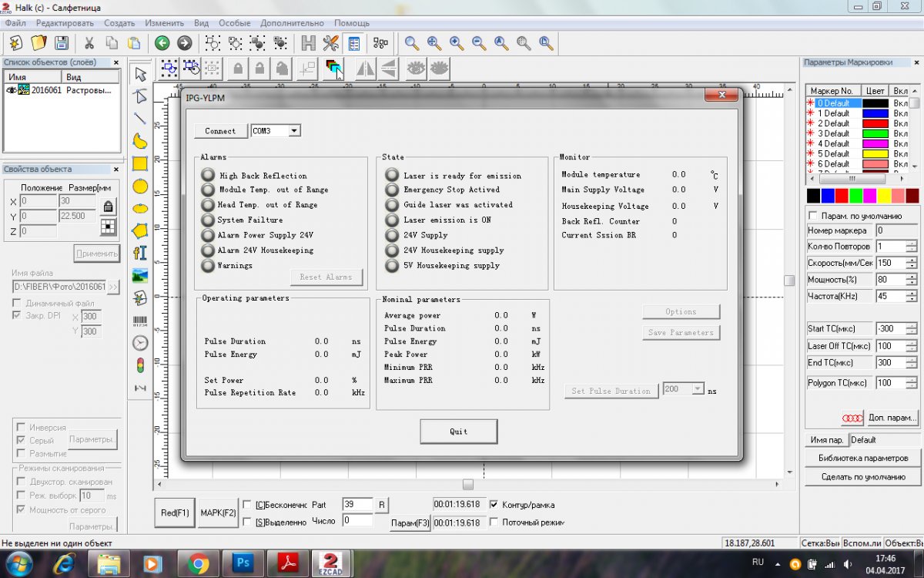
Task: Pick the barcode tool in left toolbar
Action: pyautogui.click(x=139, y=321)
